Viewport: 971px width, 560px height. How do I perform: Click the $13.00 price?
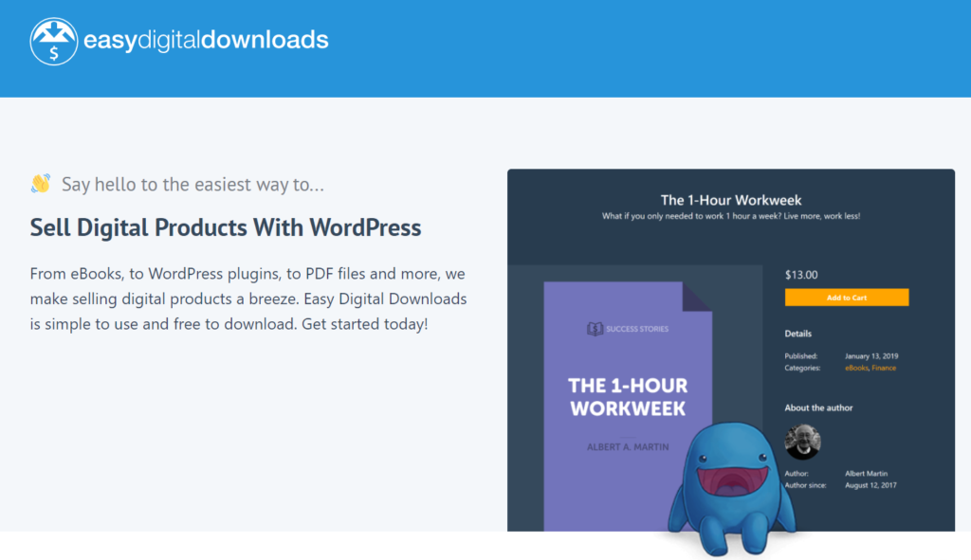[x=801, y=275]
